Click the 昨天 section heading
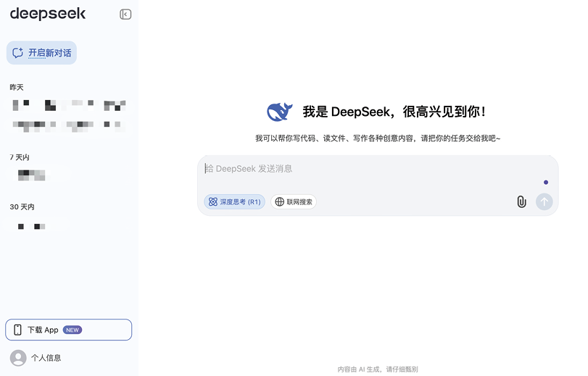This screenshot has width=588, height=376. [17, 88]
